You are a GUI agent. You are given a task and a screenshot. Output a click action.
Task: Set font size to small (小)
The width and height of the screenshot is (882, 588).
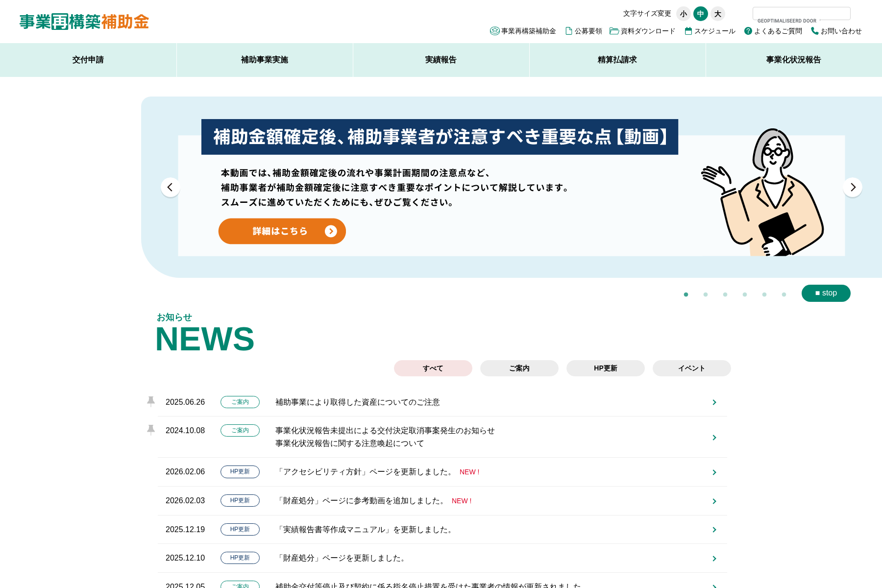coord(683,14)
